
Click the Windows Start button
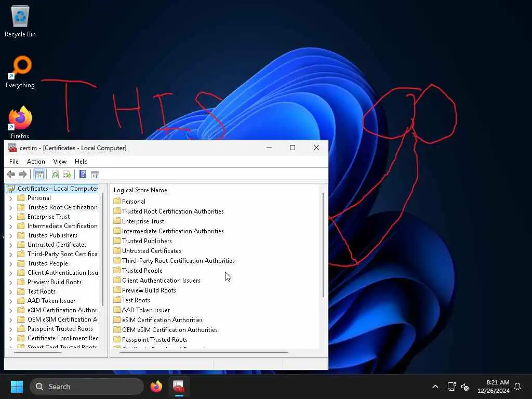click(17, 387)
